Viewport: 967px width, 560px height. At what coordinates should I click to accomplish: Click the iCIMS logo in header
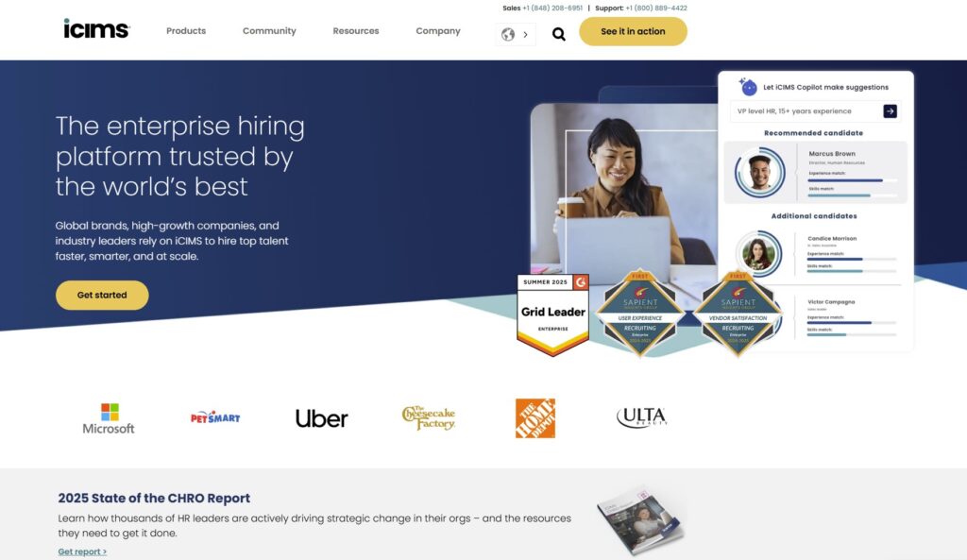click(x=96, y=29)
